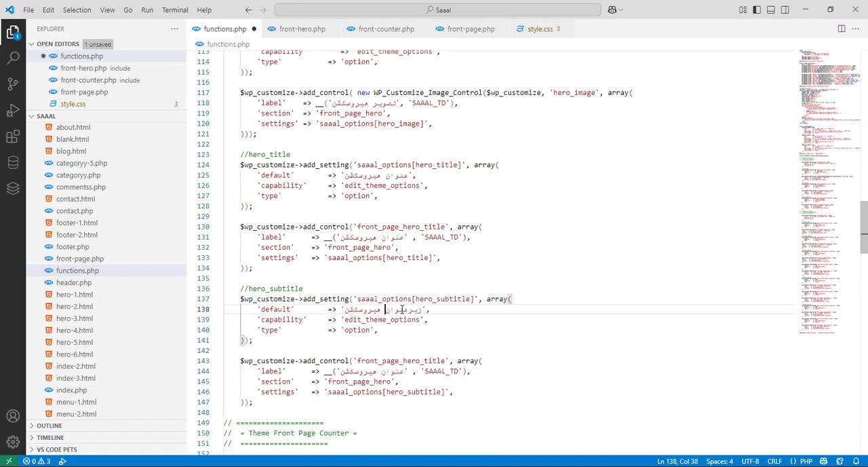Toggle the bottom panel visibility
This screenshot has height=467, width=868.
[x=771, y=10]
